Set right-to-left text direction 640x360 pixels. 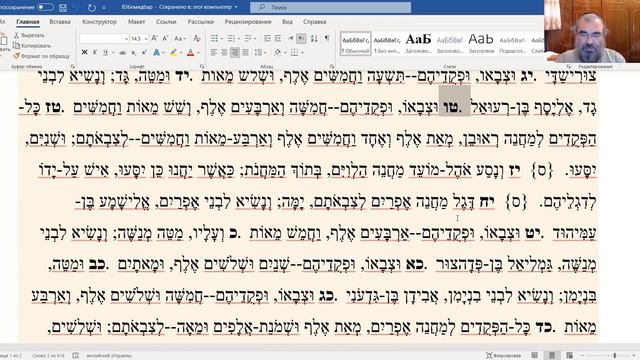(x=301, y=38)
